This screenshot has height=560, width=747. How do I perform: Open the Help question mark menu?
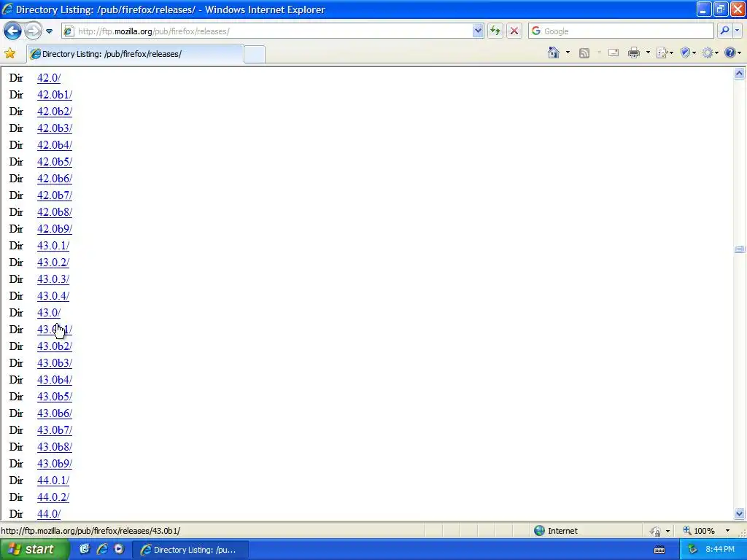coord(732,52)
